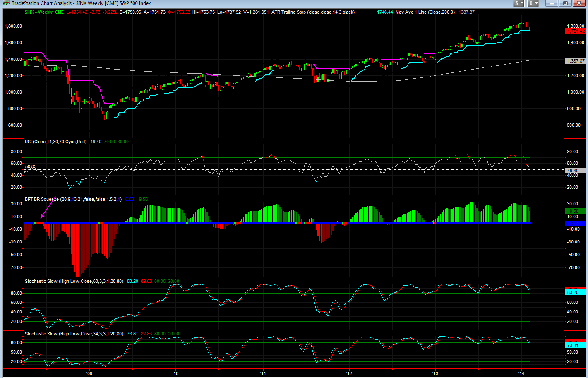Click the RSI indicator title text

[55, 142]
